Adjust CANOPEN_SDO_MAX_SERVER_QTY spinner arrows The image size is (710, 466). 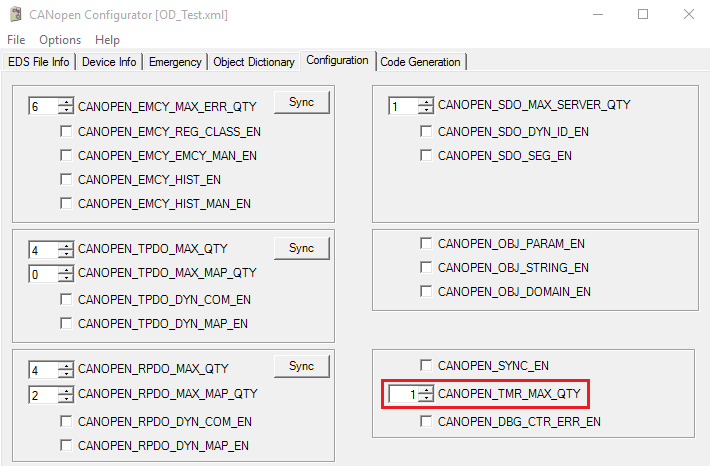(426, 106)
